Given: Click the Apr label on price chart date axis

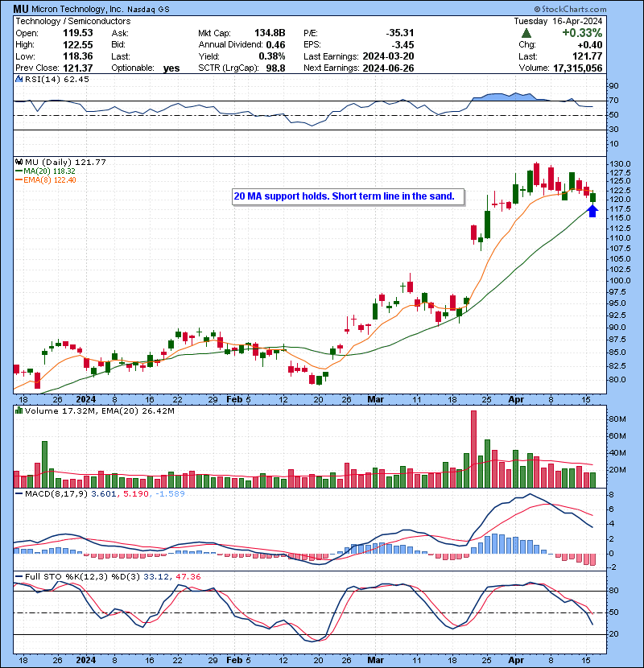Looking at the screenshot, I should 516,400.
